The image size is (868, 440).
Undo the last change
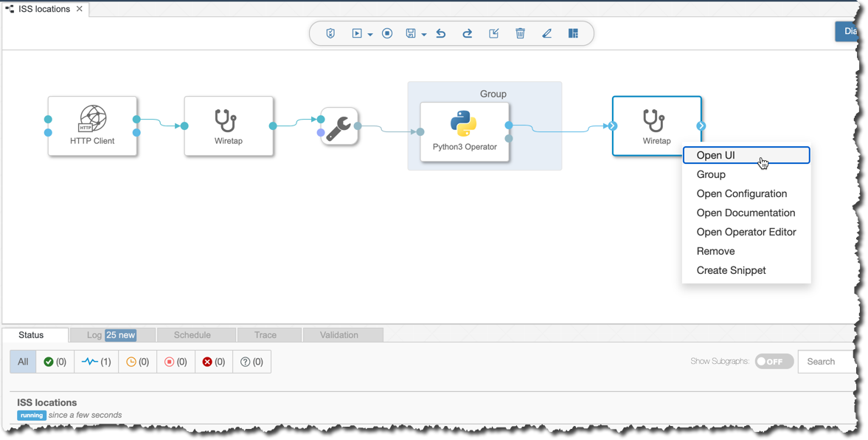[440, 33]
